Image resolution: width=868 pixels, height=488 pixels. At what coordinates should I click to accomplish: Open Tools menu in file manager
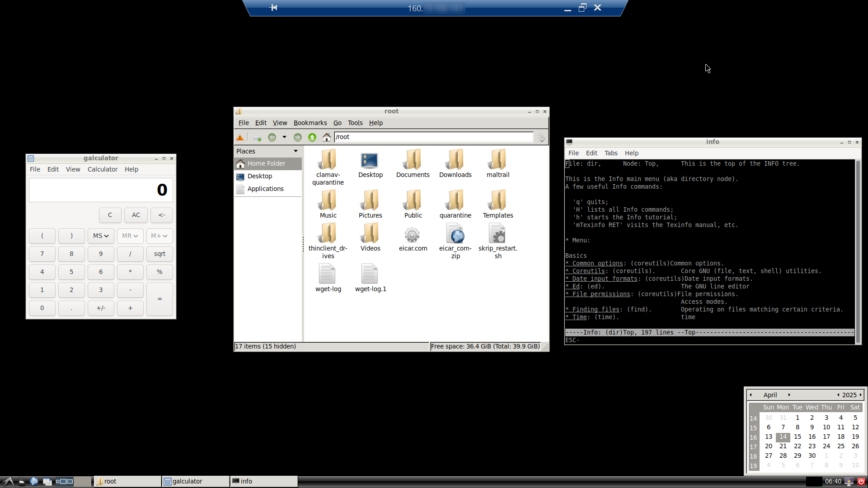(355, 123)
